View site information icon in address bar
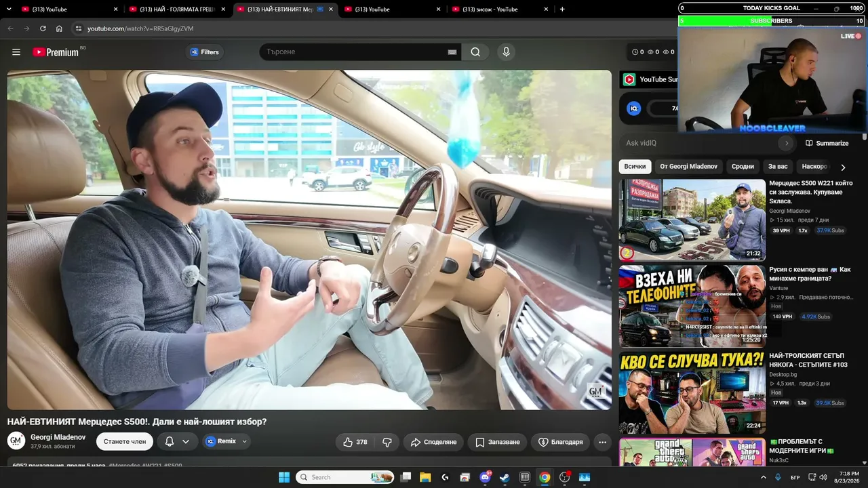Screen dimensions: 868x488 coord(78,28)
